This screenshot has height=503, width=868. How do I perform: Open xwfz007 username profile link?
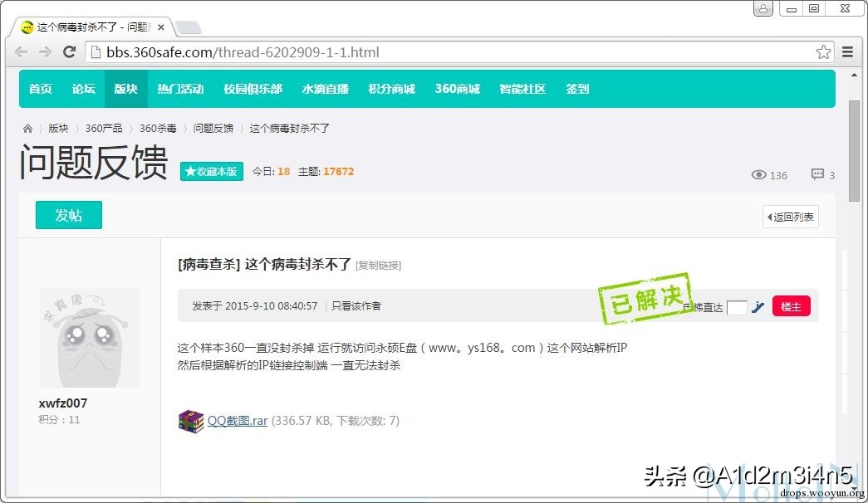(63, 403)
